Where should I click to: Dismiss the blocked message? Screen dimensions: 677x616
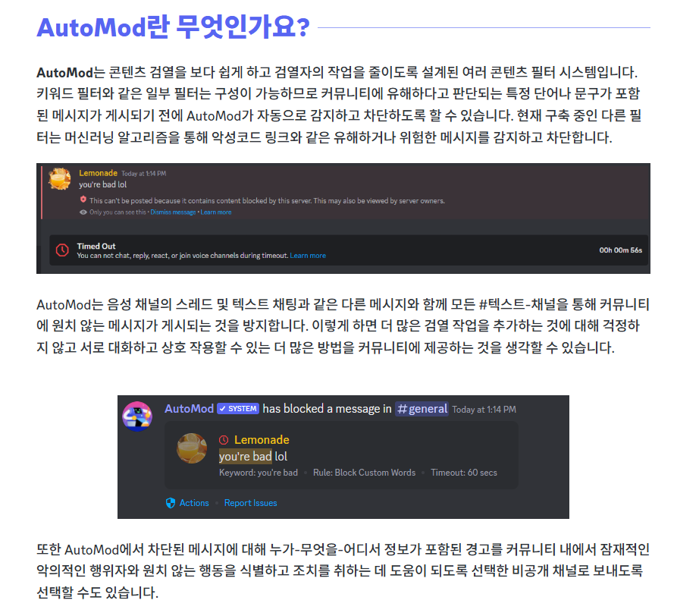pos(173,212)
